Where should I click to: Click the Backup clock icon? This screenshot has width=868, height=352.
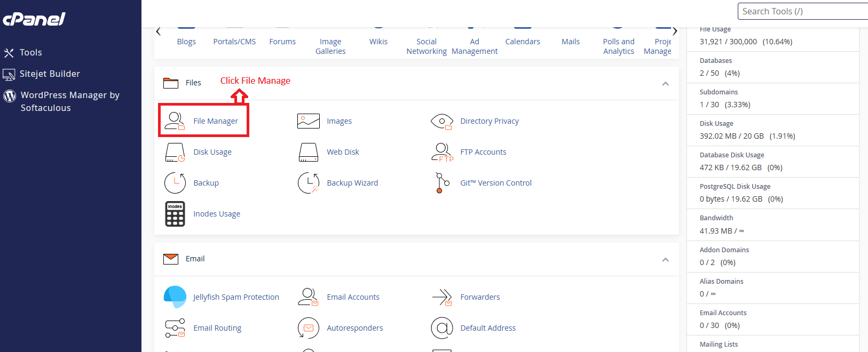[175, 183]
